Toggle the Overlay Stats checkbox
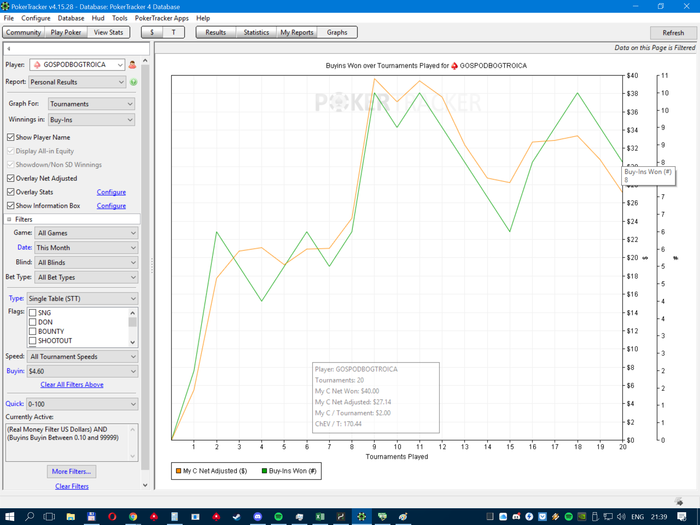Viewport: 700px width, 525px height. click(x=11, y=192)
